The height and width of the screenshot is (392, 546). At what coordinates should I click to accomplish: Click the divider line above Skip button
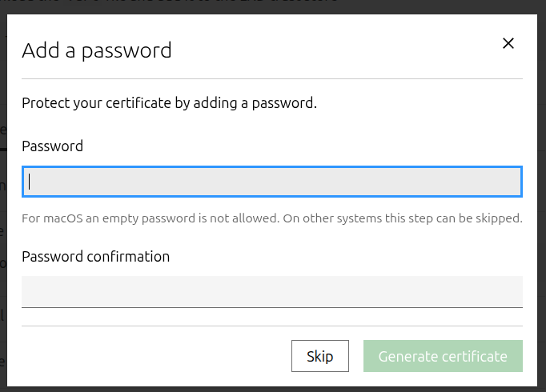[272, 326]
